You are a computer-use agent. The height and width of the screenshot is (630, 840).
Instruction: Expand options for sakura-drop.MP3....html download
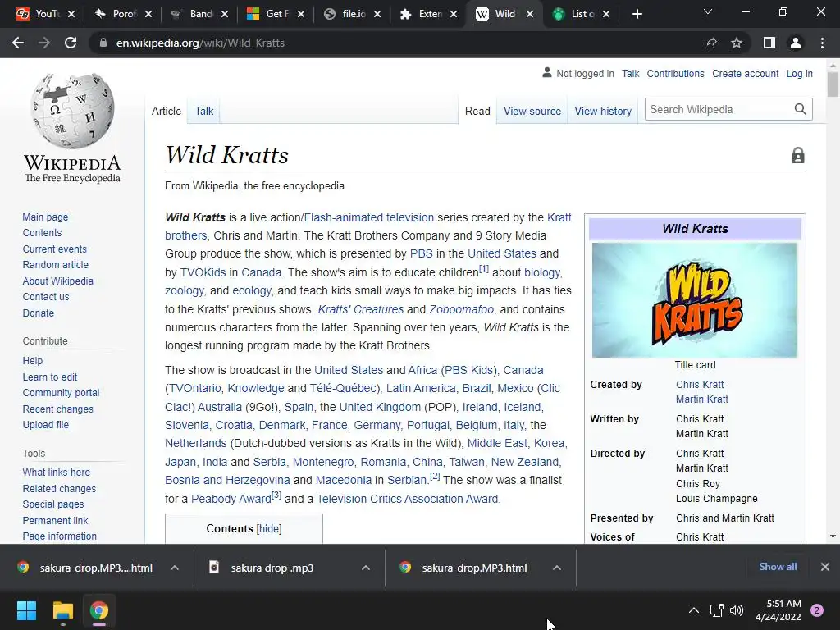[x=175, y=568]
